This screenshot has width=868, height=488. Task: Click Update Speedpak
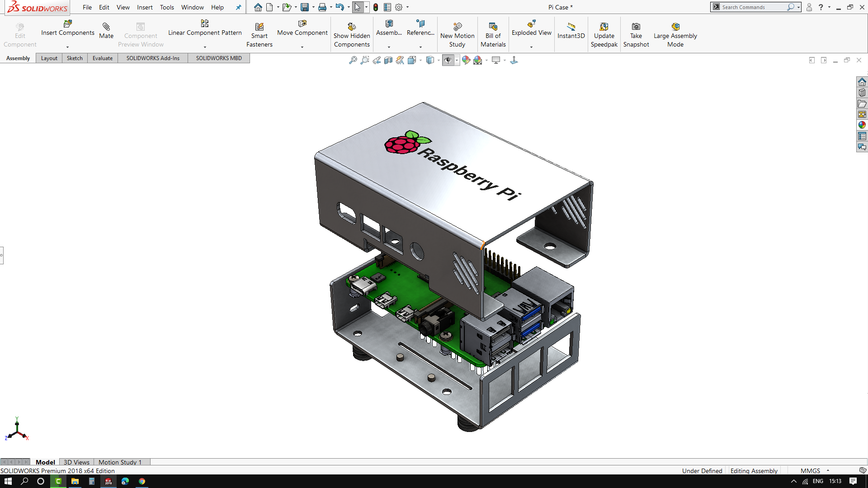click(604, 35)
